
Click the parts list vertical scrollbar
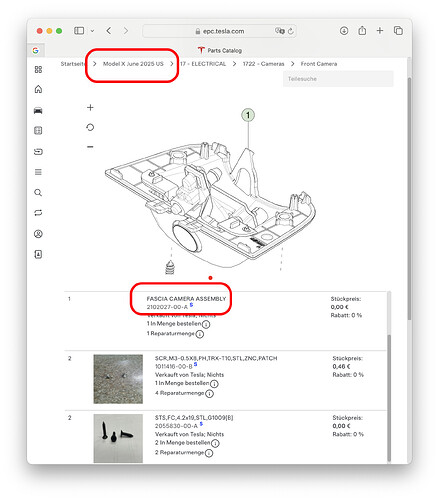pyautogui.click(x=389, y=398)
